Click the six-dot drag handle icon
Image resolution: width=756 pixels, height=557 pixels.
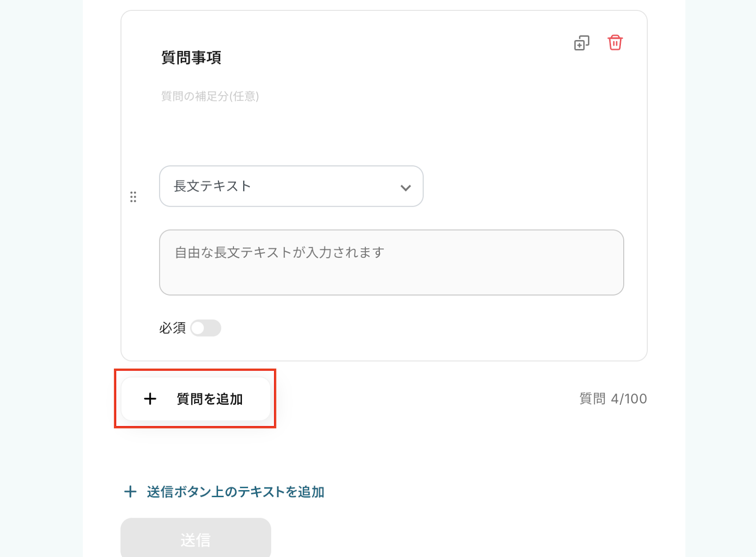tap(133, 197)
